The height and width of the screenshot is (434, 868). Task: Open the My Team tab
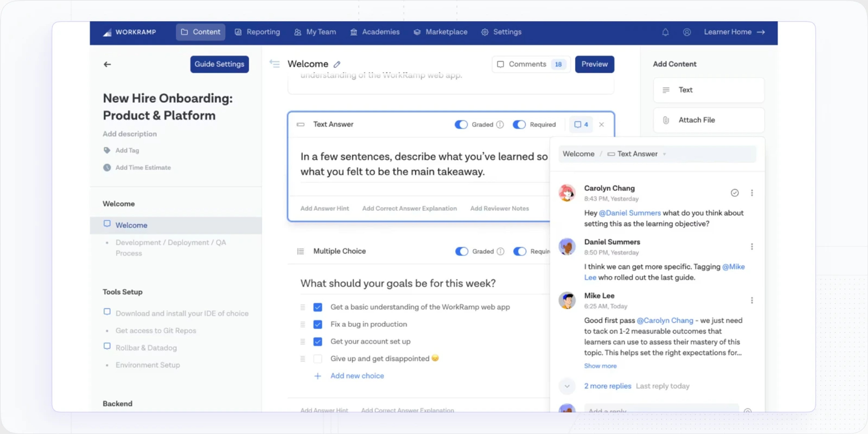click(315, 32)
